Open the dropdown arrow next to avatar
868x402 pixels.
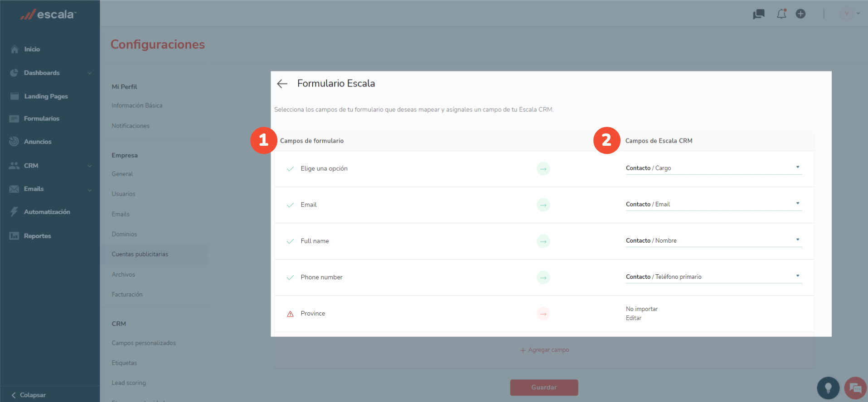858,13
